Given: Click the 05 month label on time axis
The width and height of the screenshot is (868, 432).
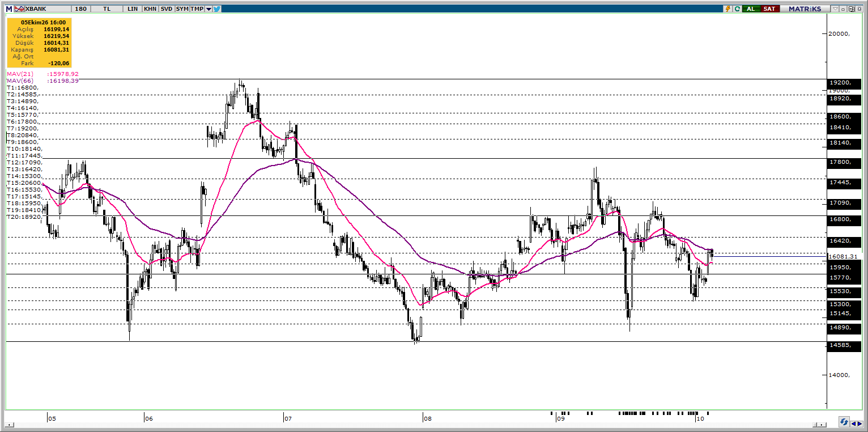Looking at the screenshot, I should pyautogui.click(x=52, y=419).
